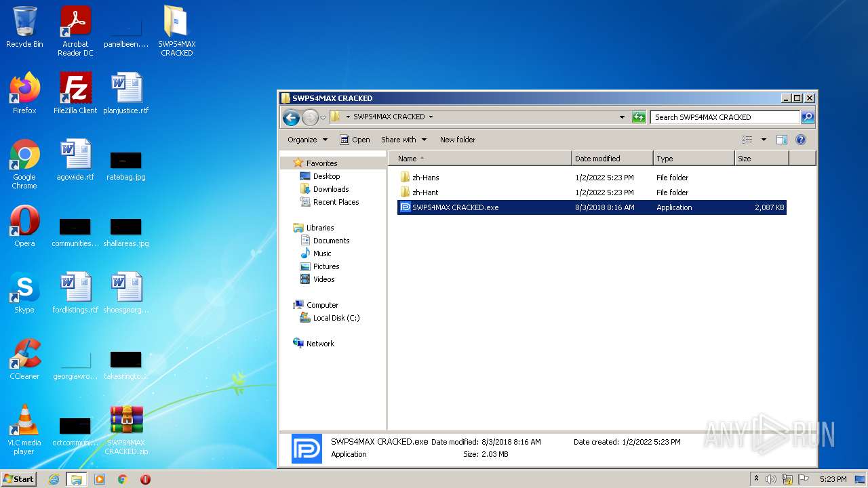Open the volume speaker tray icon

click(771, 479)
